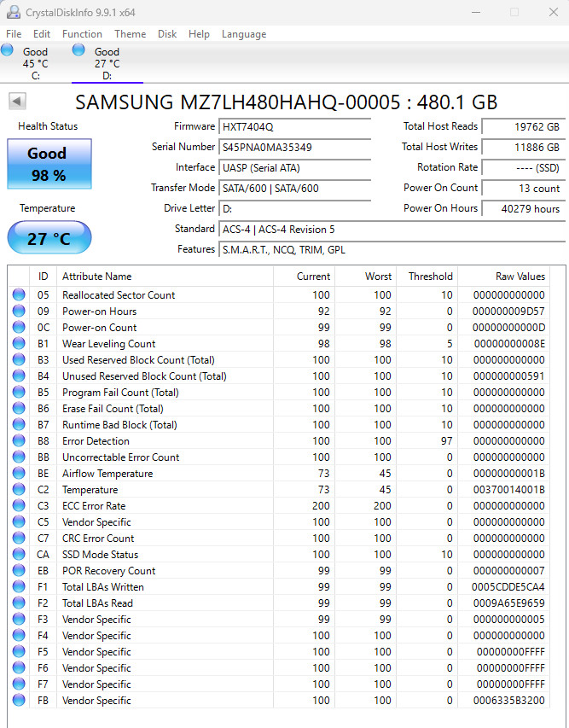Click status orb for Total LBAs Written
The width and height of the screenshot is (569, 728).
tap(19, 587)
